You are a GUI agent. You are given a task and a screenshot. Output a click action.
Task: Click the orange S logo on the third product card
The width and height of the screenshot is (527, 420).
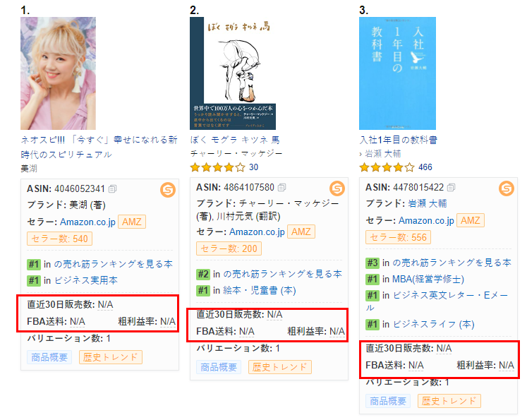[x=507, y=188]
